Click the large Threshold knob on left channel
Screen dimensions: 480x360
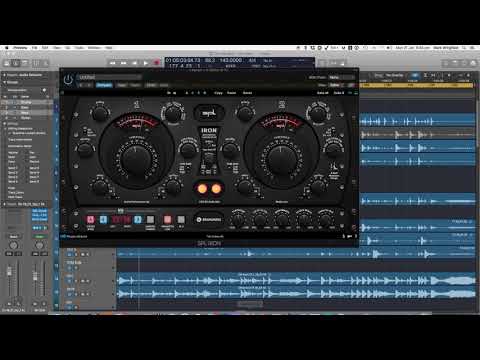pos(136,159)
